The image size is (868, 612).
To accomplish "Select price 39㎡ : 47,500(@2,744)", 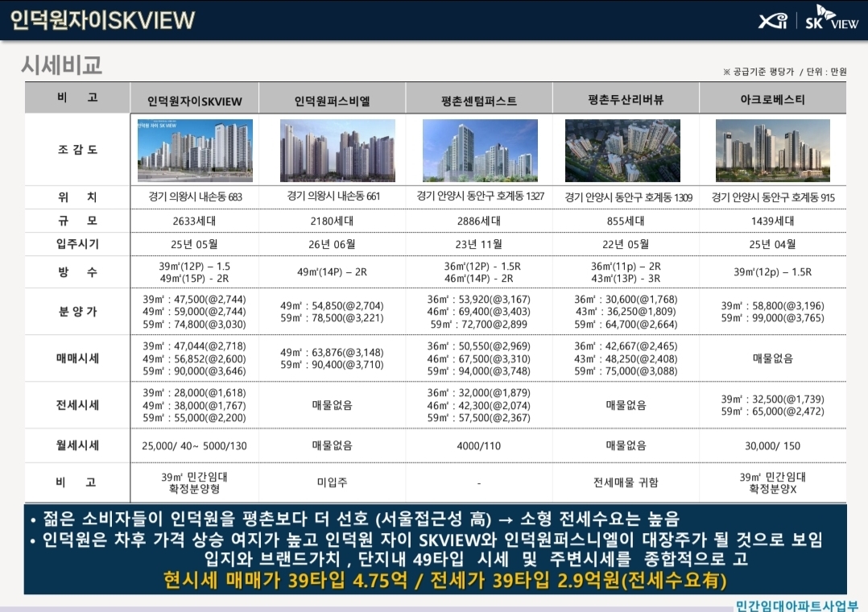I will 194,299.
